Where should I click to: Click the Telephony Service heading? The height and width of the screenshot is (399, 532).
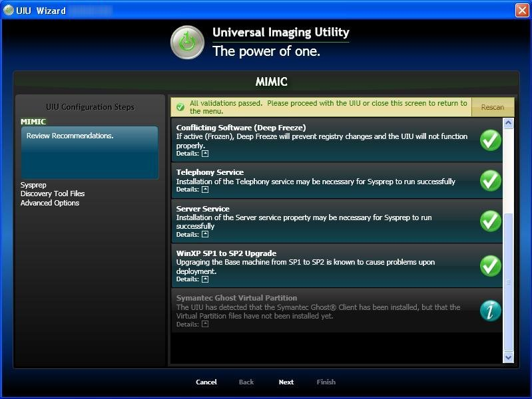click(210, 172)
